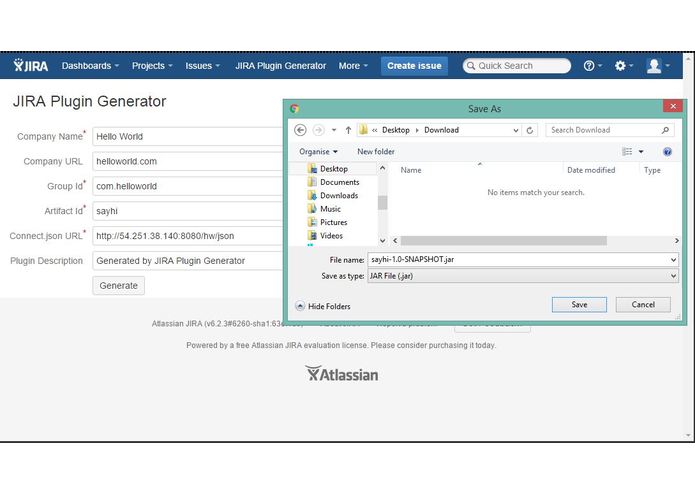Click the Type column header
The width and height of the screenshot is (695, 494).
[652, 170]
